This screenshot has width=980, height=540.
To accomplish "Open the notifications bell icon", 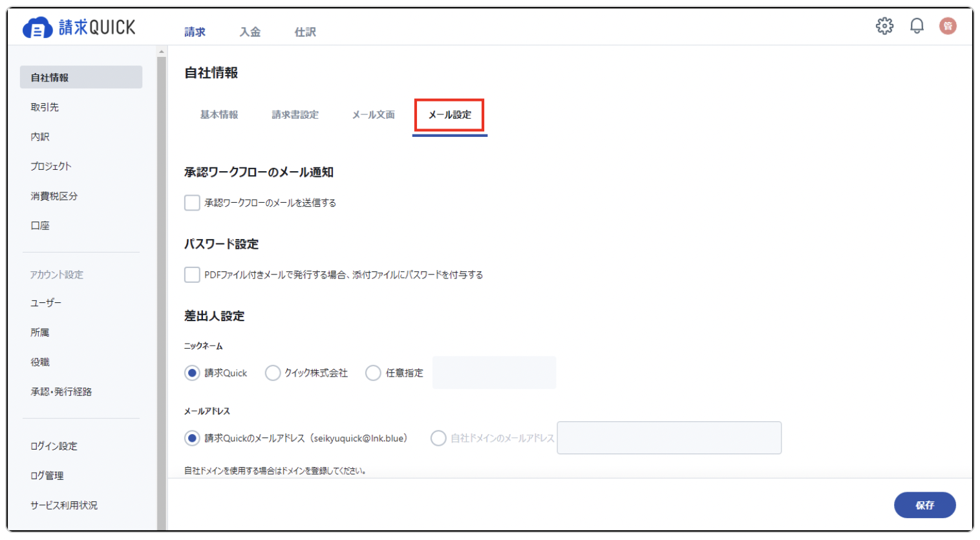I will coord(917,26).
